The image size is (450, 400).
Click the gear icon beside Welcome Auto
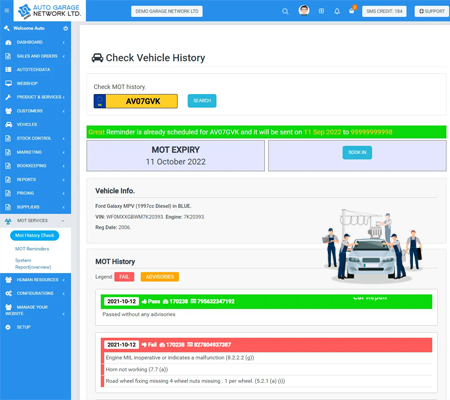(x=66, y=29)
